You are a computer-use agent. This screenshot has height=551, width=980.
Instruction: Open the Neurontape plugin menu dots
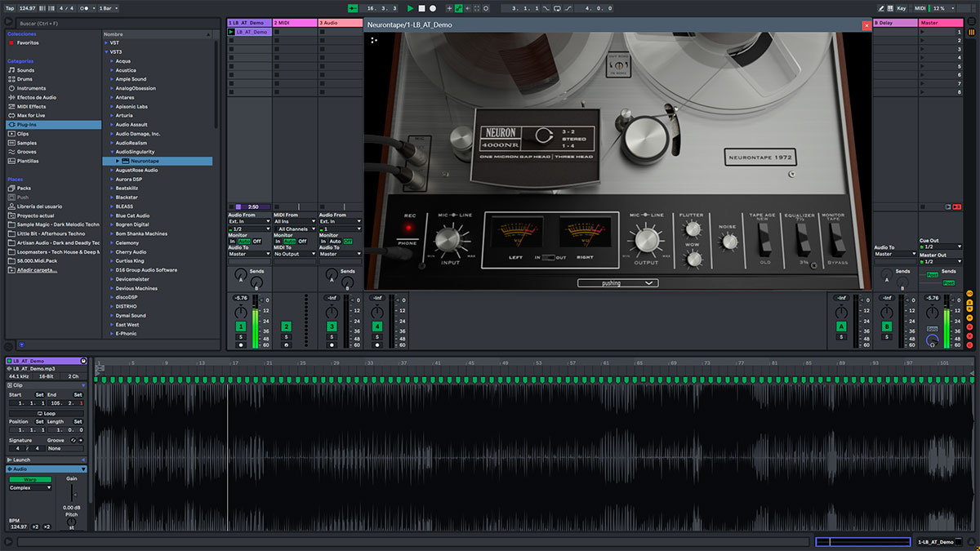374,38
